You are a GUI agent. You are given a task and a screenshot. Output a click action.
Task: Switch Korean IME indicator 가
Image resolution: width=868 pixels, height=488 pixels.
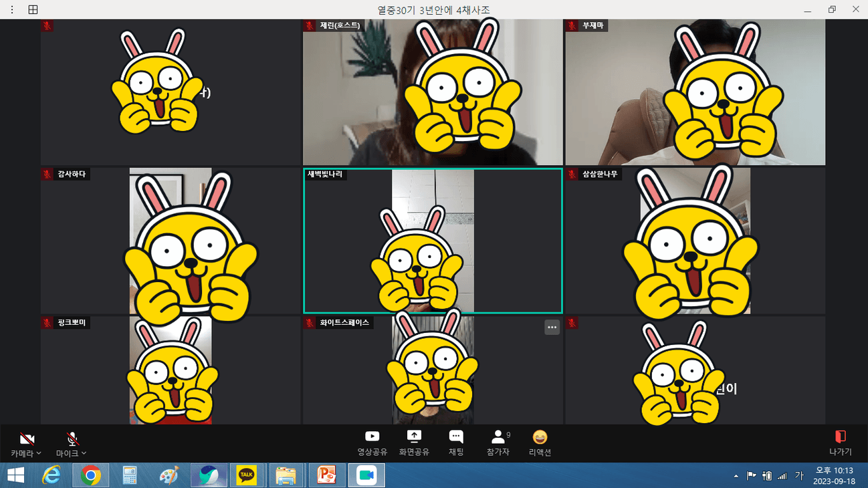[x=798, y=476]
